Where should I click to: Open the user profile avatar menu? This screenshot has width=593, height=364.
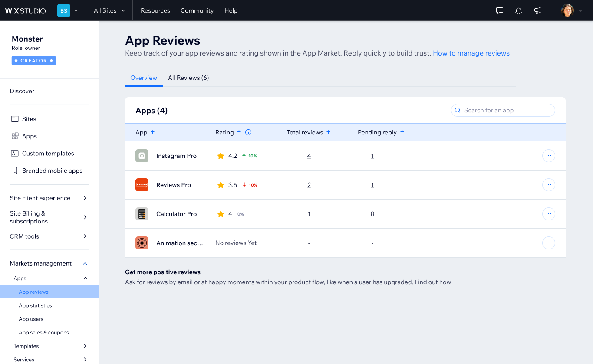[567, 11]
